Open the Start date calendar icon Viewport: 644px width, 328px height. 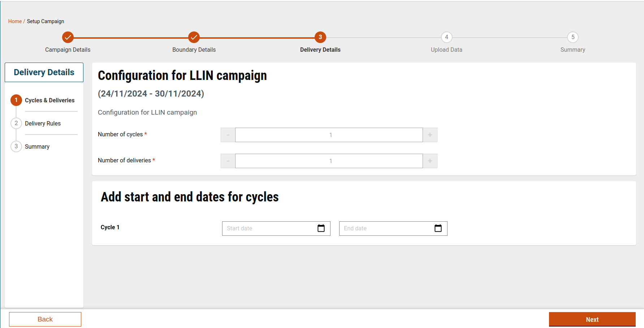click(x=321, y=228)
